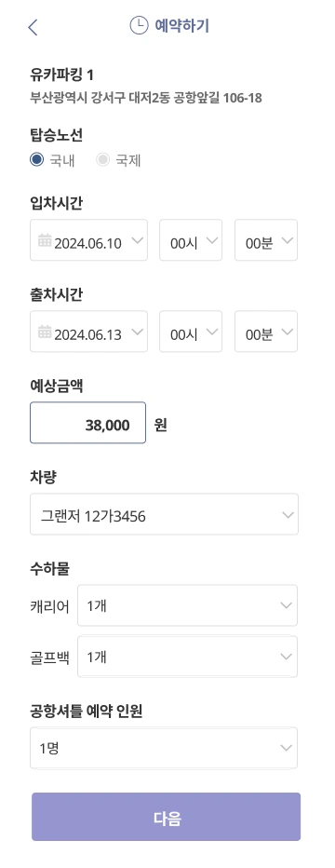Image resolution: width=335 pixels, height=868 pixels.
Task: Open the 입차시간 hour dropdown 00시
Action: (x=191, y=240)
